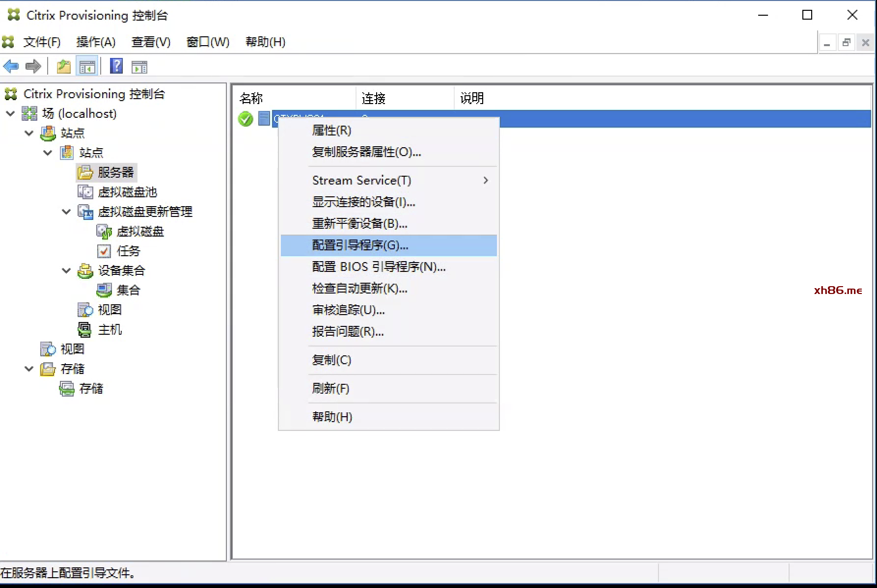This screenshot has width=877, height=588.
Task: Collapse the 场 (localhost) tree node
Action: pos(10,113)
